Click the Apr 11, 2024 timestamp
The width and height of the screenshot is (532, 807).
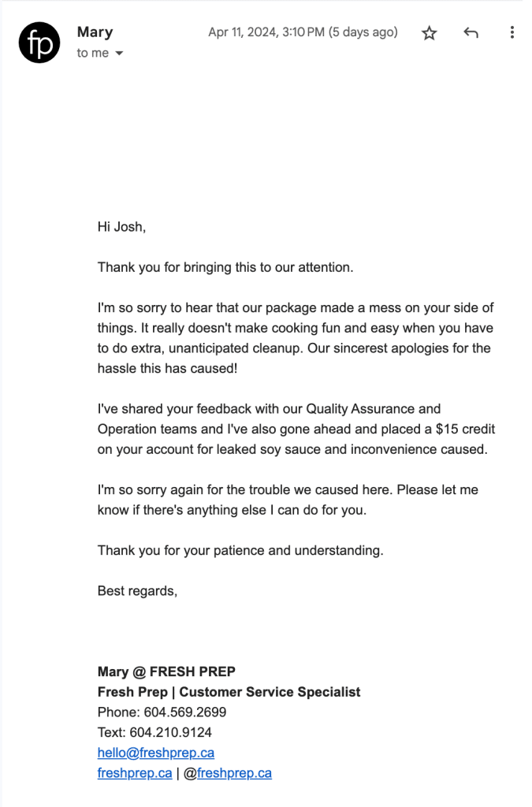point(303,32)
